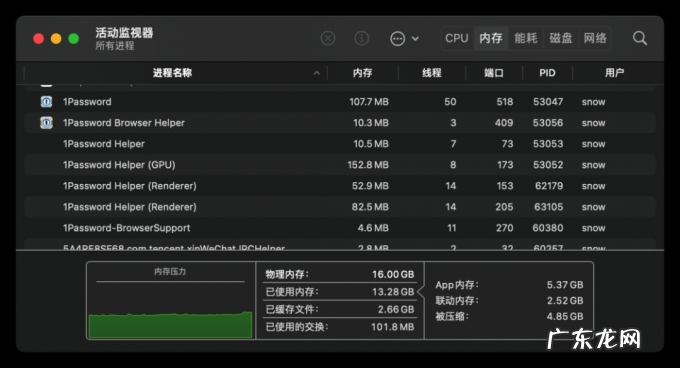Sort by 内存 column header
The image size is (680, 368).
[363, 73]
